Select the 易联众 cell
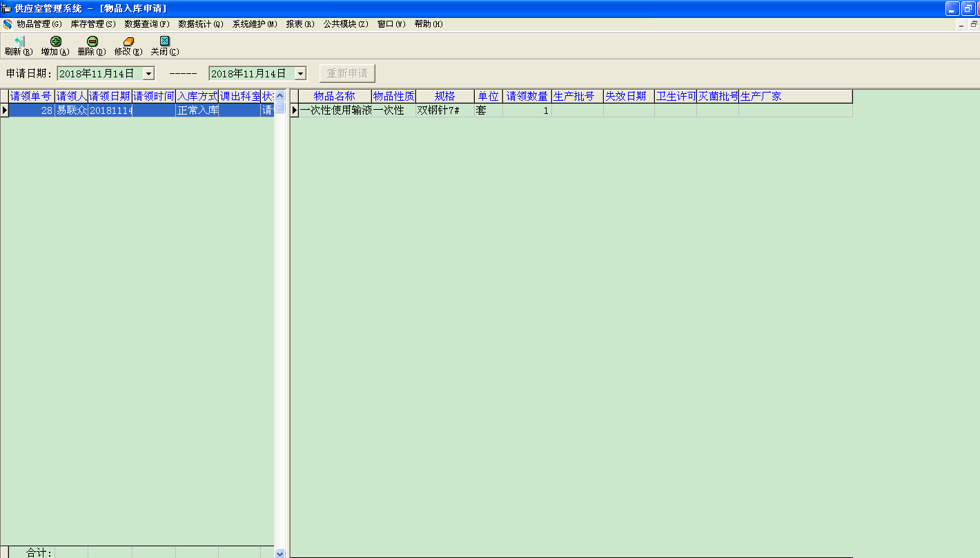 click(71, 110)
